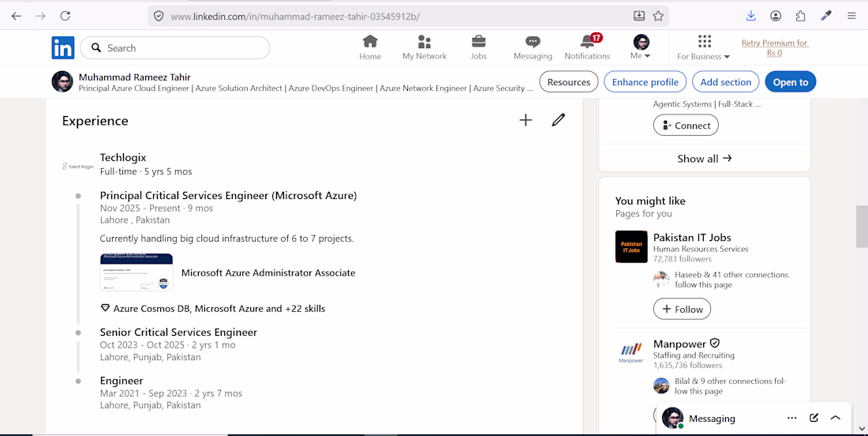Reload the page with refresh icon
This screenshot has height=436, width=868.
(65, 16)
